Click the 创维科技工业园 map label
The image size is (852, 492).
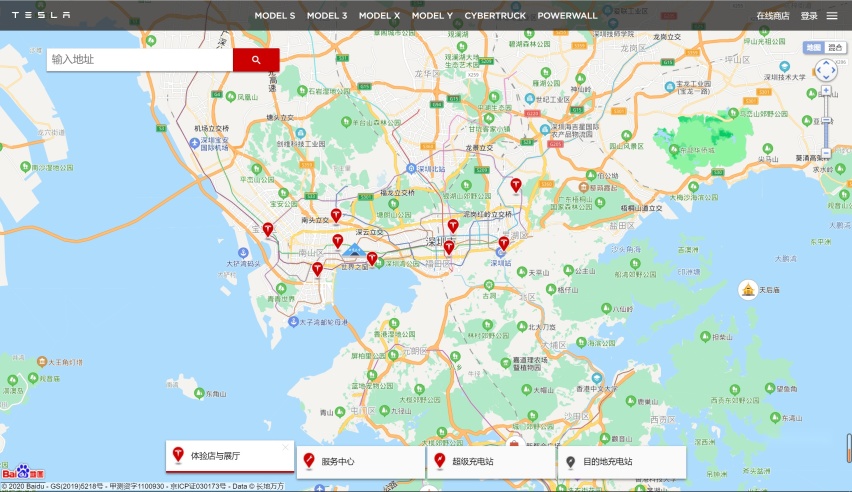point(300,144)
